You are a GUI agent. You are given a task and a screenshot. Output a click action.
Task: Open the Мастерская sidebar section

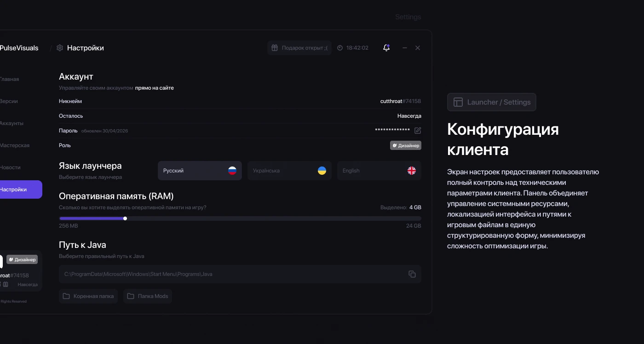point(14,145)
